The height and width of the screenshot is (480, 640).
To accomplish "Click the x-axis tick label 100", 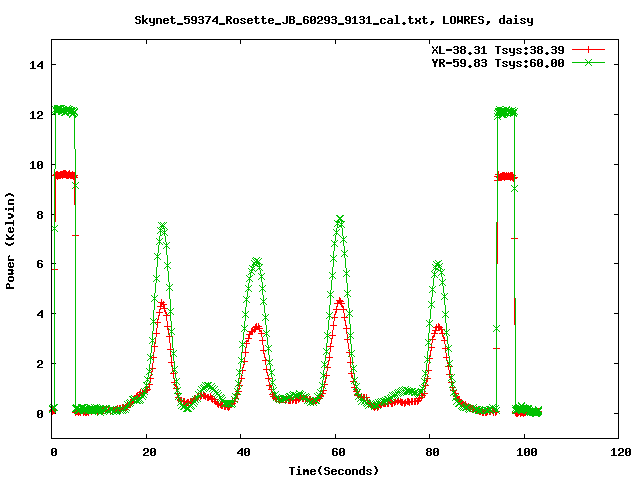I will coord(527,452).
